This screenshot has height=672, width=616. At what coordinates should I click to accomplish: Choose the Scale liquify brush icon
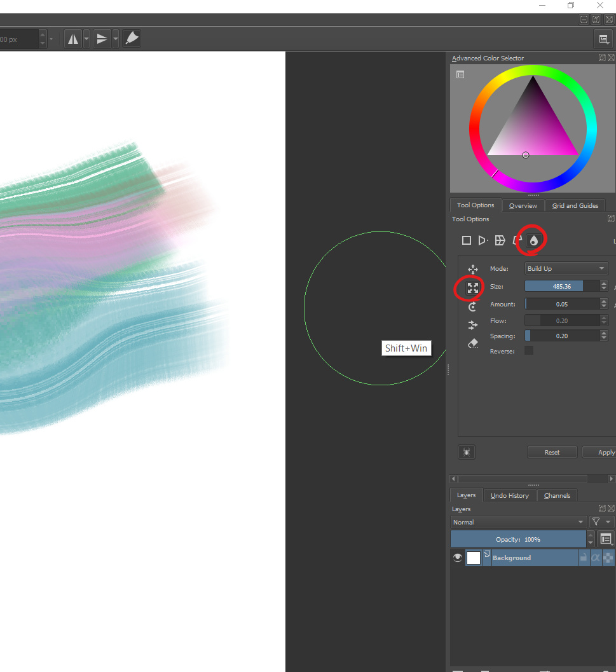tap(473, 288)
